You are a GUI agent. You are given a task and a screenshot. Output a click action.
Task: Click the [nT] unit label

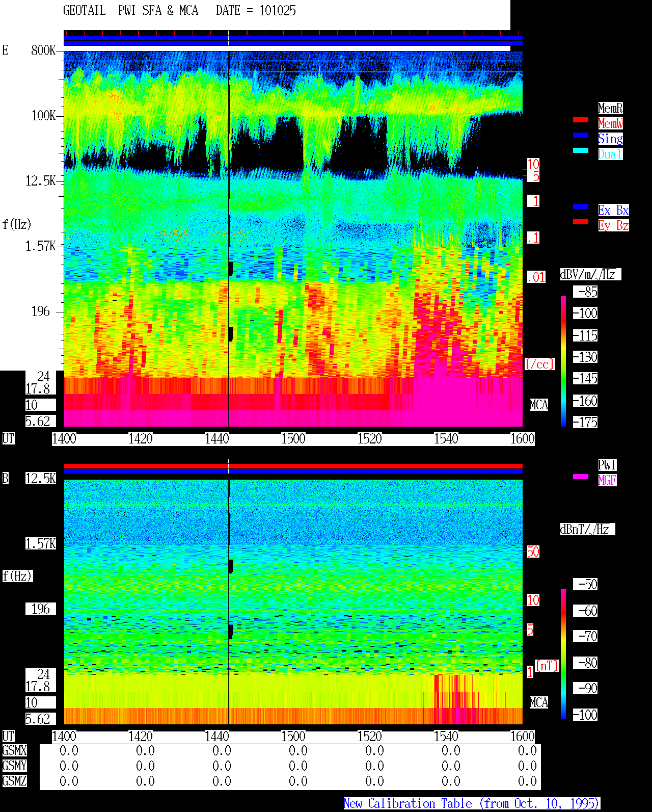pyautogui.click(x=547, y=666)
